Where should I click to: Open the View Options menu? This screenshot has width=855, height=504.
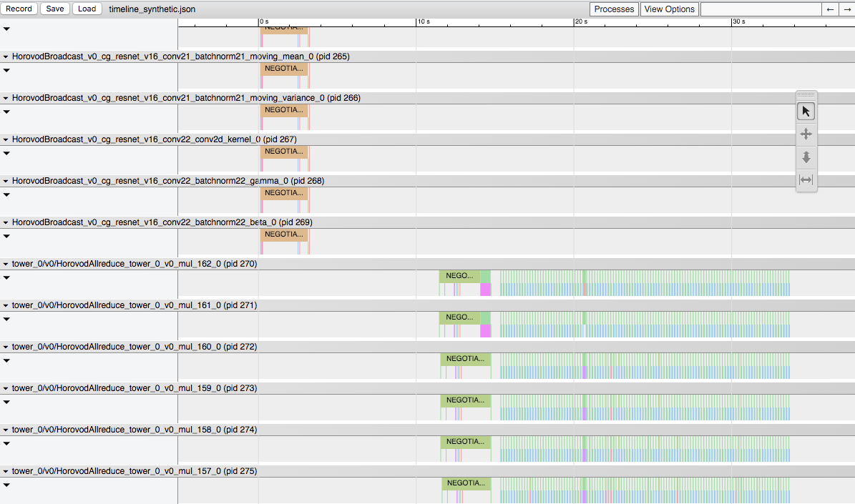tap(669, 9)
